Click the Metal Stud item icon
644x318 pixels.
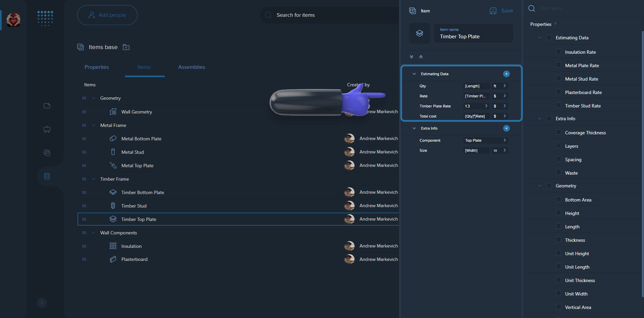click(x=113, y=152)
